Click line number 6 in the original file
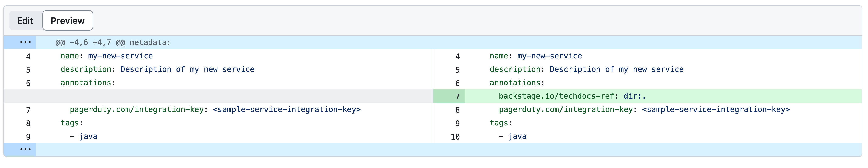The height and width of the screenshot is (168, 868). coord(28,83)
